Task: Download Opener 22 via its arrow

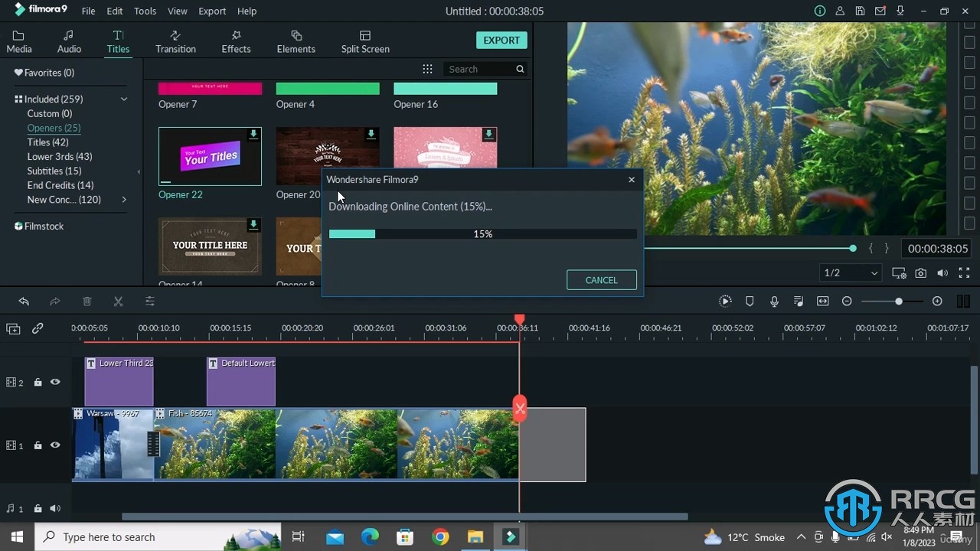Action: click(x=253, y=135)
